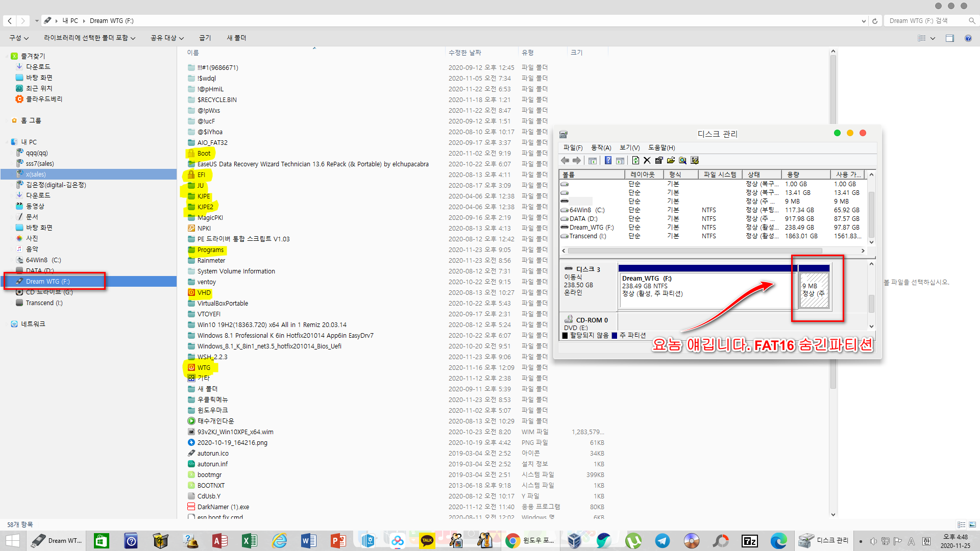Click the 새 폴더 button

[x=236, y=38]
